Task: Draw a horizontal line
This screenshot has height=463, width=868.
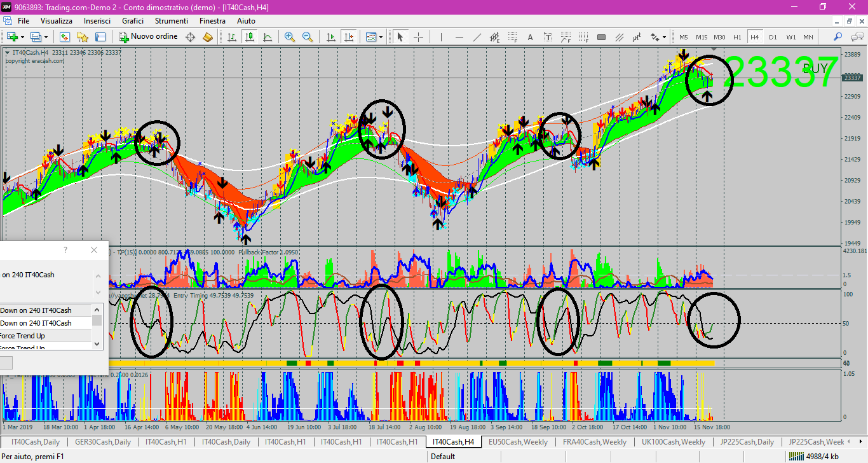Action: [459, 37]
